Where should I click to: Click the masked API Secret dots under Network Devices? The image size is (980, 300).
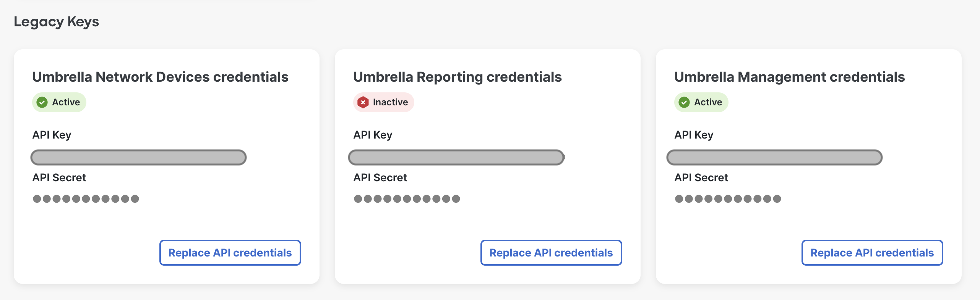86,198
